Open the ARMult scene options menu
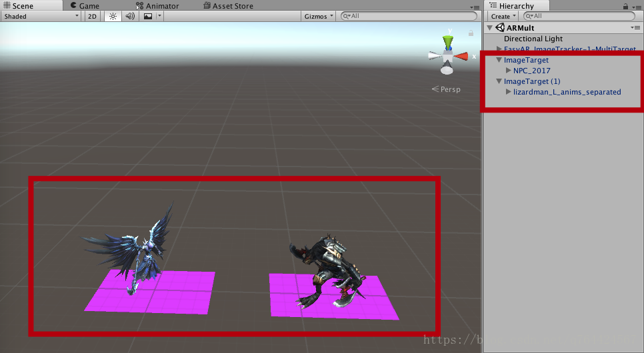644x353 pixels. 635,27
